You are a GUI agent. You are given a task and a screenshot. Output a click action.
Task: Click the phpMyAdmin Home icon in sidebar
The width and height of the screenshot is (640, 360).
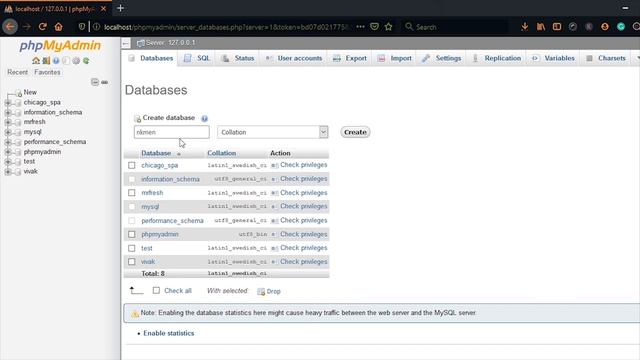click(x=36, y=61)
